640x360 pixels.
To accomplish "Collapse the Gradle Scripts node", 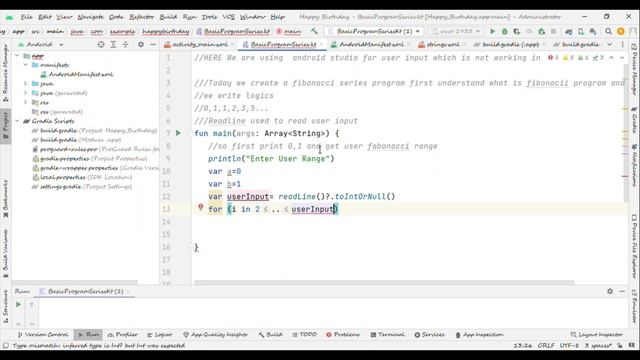I will coord(17,121).
